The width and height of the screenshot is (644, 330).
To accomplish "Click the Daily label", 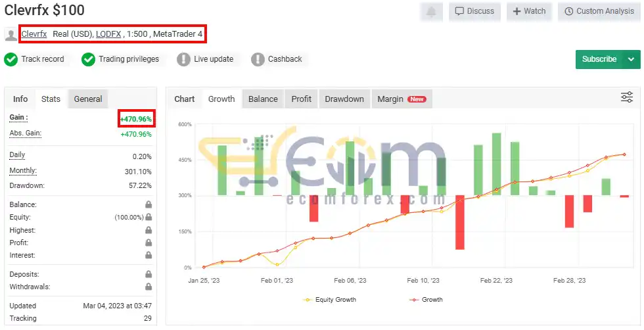I will (17, 155).
